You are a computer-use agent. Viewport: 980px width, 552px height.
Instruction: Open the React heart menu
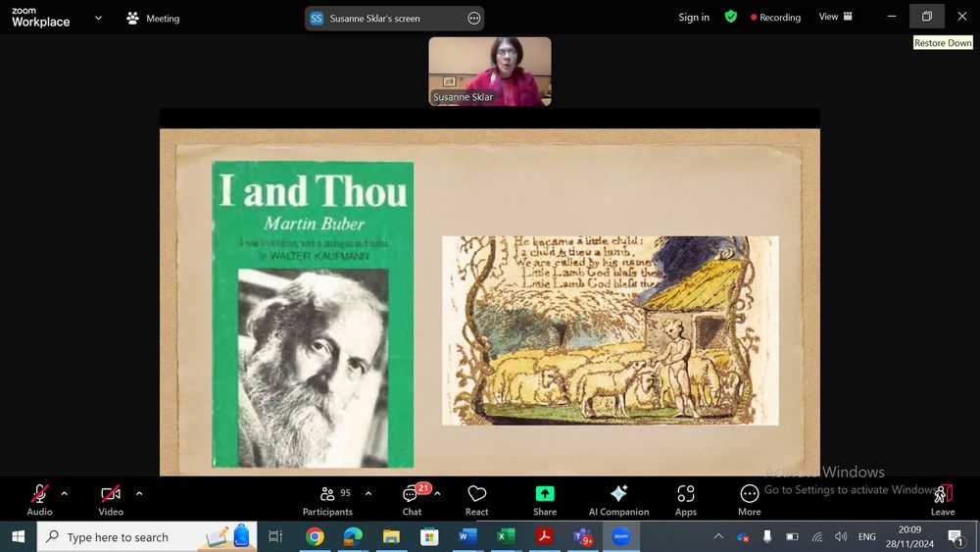coord(477,500)
